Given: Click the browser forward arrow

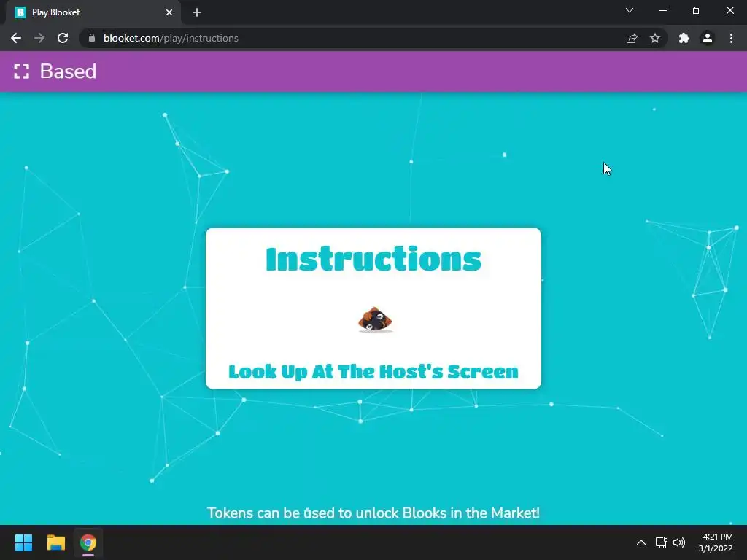Looking at the screenshot, I should coord(39,38).
